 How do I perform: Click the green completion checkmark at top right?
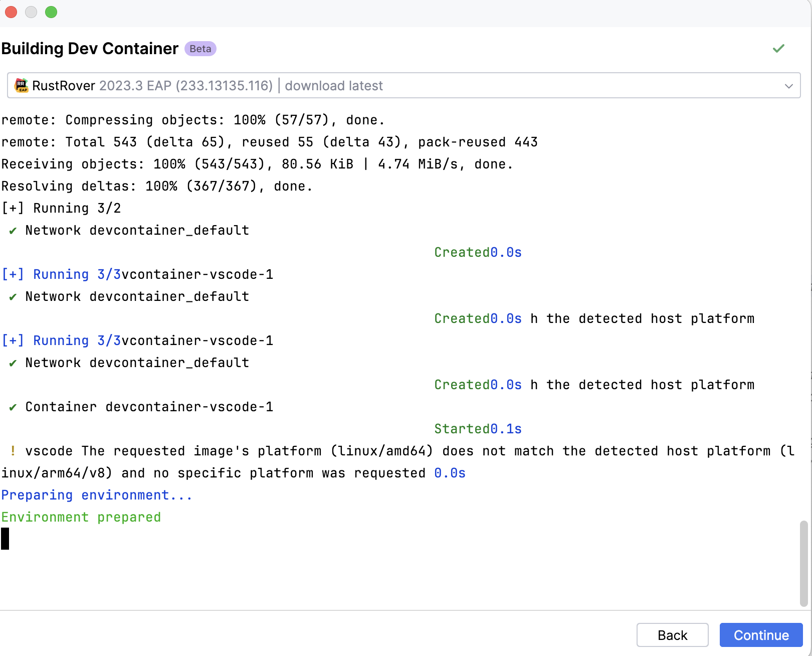[x=778, y=48]
